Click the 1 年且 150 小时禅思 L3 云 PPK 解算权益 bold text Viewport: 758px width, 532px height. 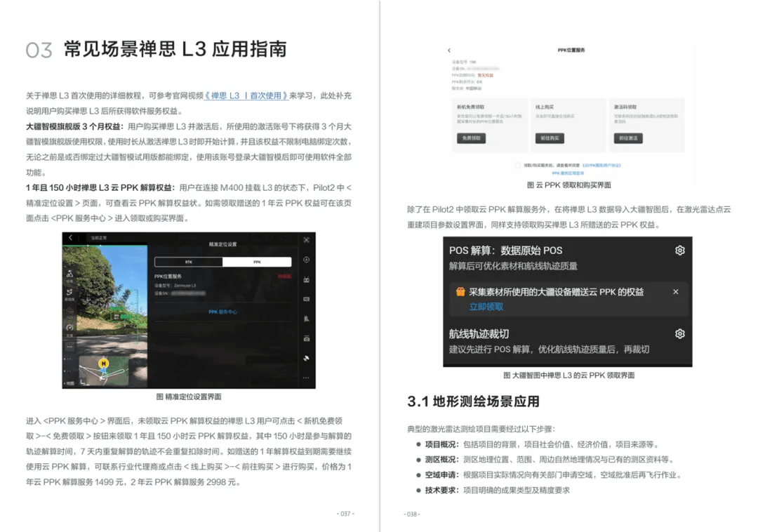coord(101,187)
